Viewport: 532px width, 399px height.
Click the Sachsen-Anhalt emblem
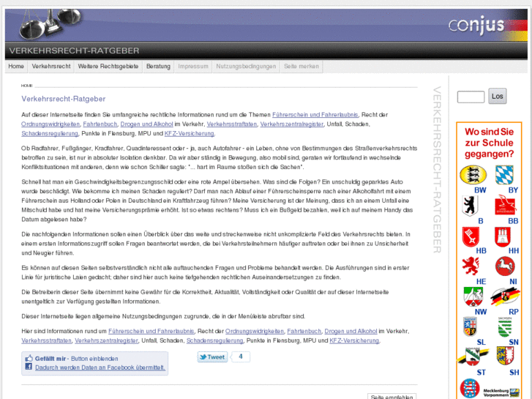[x=473, y=357]
